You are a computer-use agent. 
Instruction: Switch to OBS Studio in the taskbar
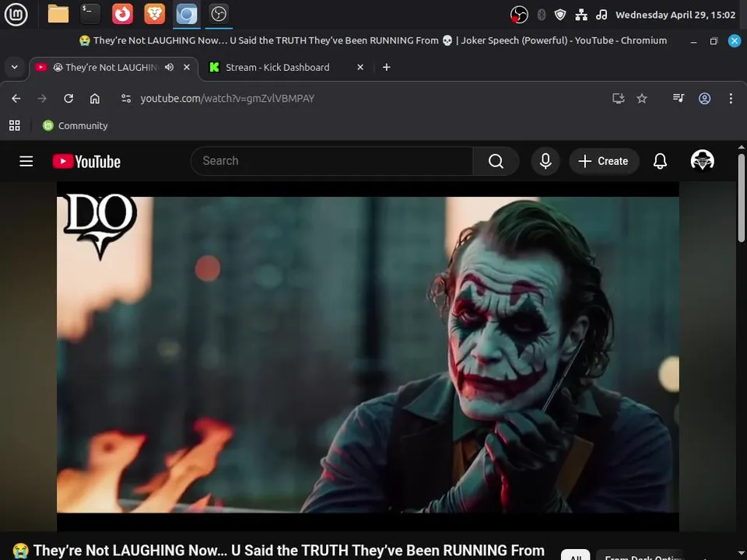219,14
